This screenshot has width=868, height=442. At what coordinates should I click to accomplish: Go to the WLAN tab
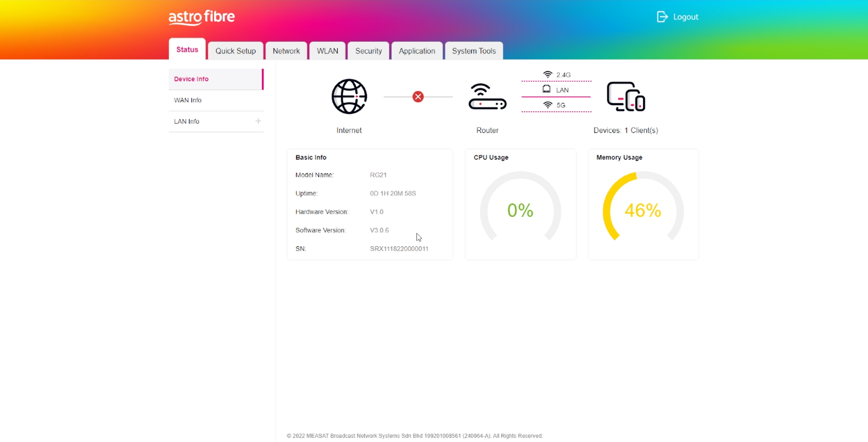(327, 51)
